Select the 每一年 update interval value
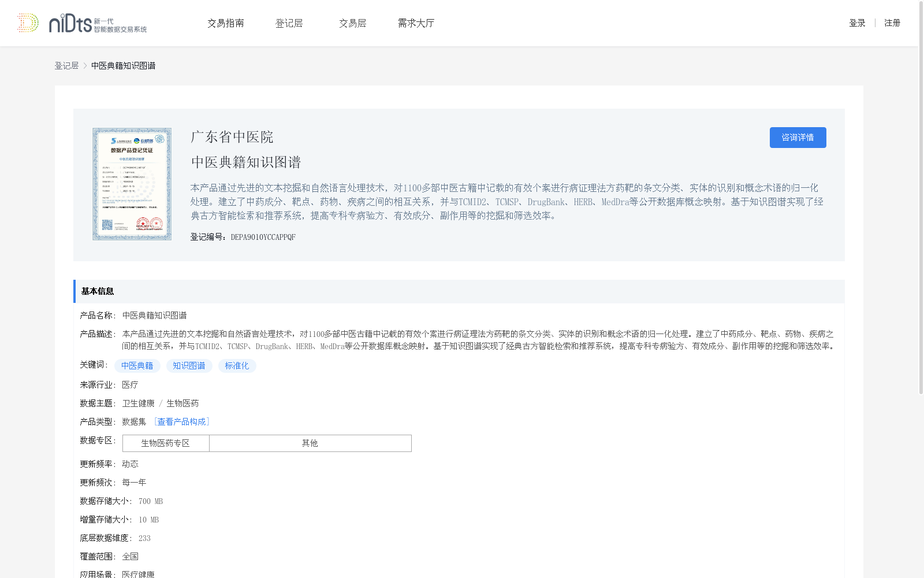Image resolution: width=924 pixels, height=578 pixels. pyautogui.click(x=135, y=483)
